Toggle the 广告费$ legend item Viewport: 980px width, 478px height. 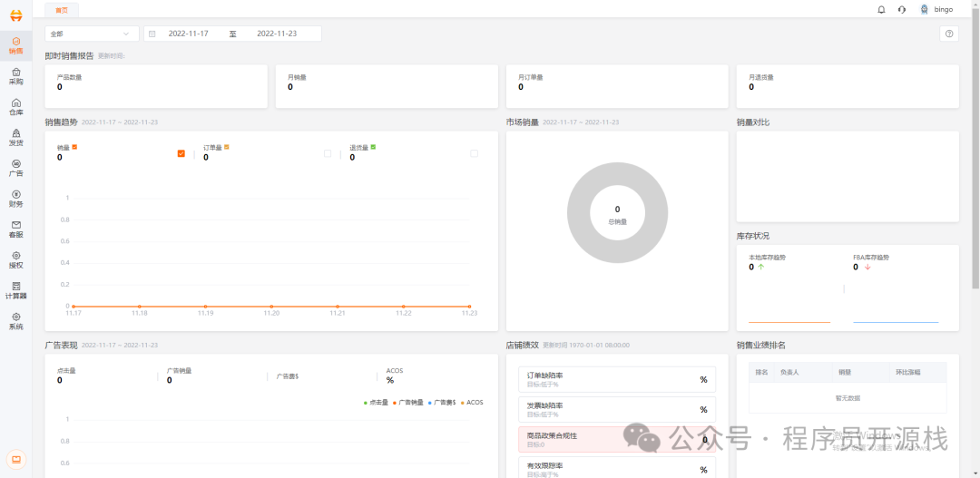coord(442,403)
